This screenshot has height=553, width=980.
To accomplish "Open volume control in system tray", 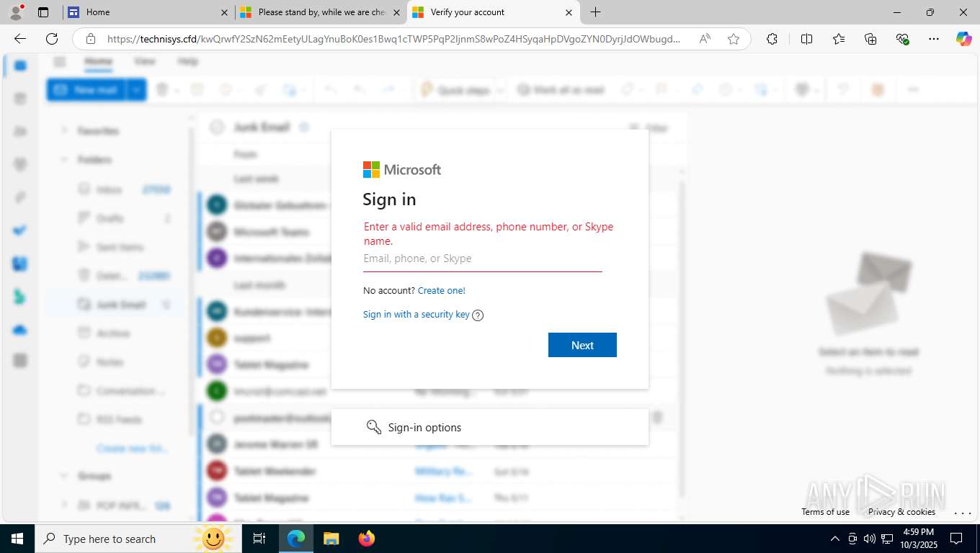I will 870,539.
